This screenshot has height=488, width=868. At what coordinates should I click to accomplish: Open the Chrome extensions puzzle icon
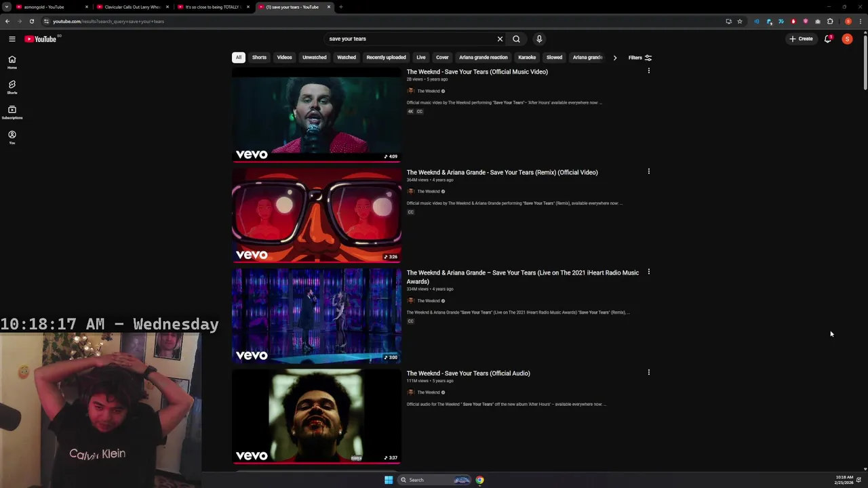click(830, 21)
